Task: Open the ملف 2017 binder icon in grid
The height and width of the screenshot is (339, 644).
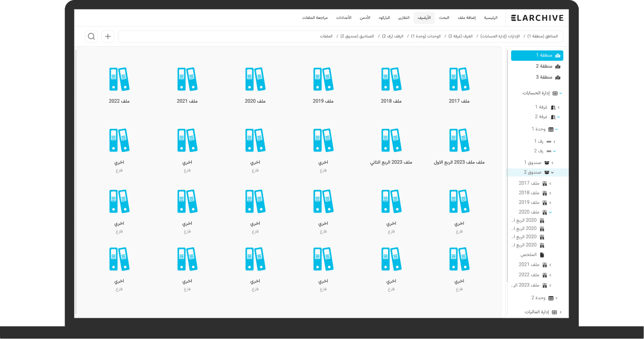Action: (459, 79)
